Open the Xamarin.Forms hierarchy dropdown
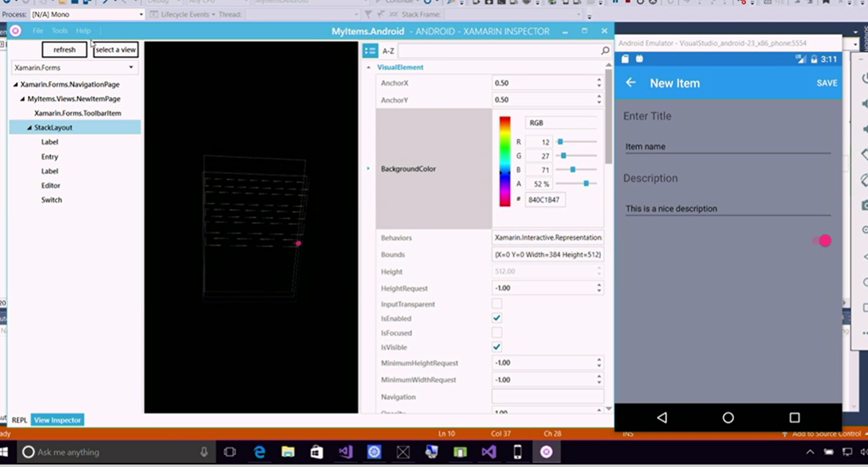 [x=75, y=68]
